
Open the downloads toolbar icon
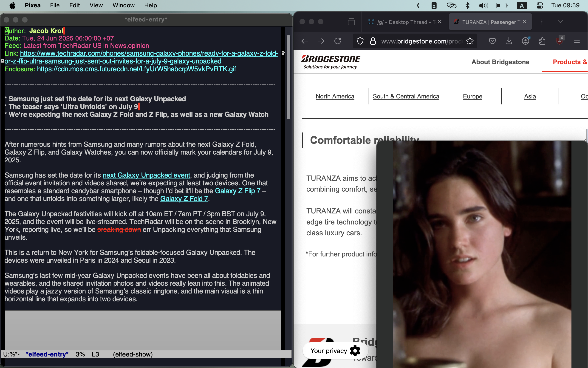tap(509, 41)
